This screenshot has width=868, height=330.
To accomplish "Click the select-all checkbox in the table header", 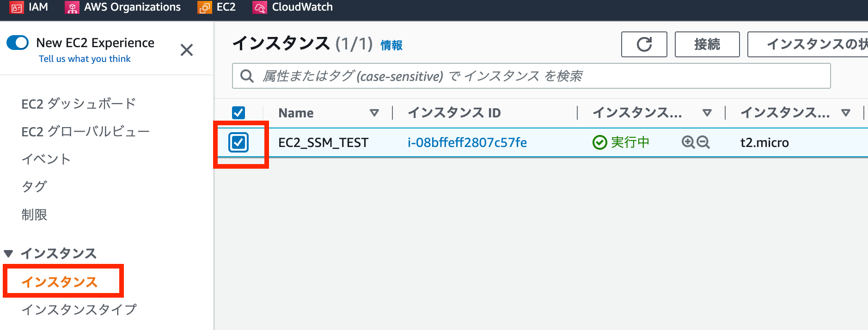I will pyautogui.click(x=238, y=112).
